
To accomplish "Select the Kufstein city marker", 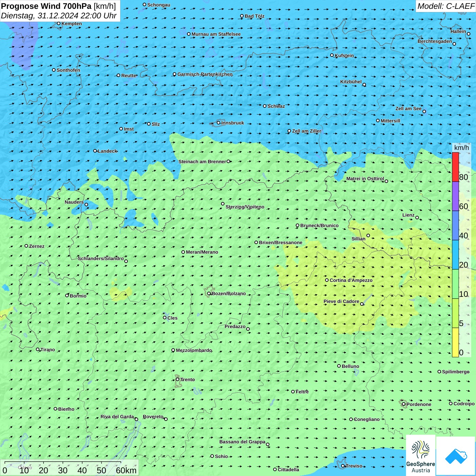I will [332, 55].
